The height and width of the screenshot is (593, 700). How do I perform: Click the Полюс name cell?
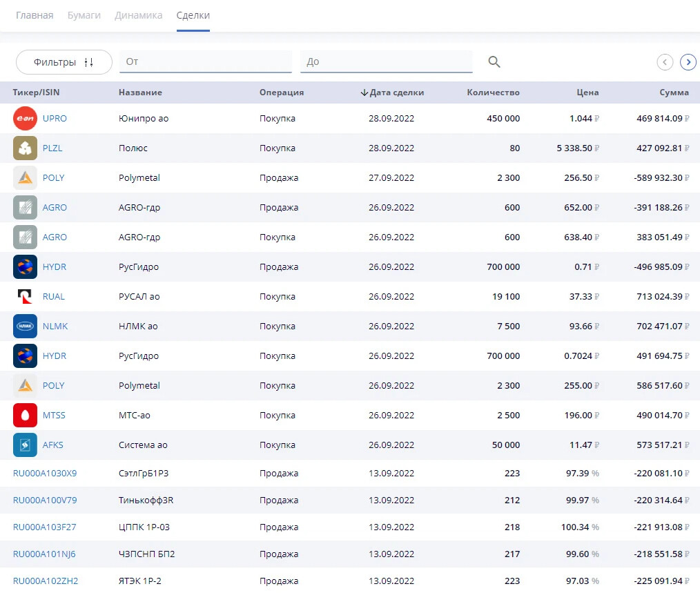coord(133,148)
